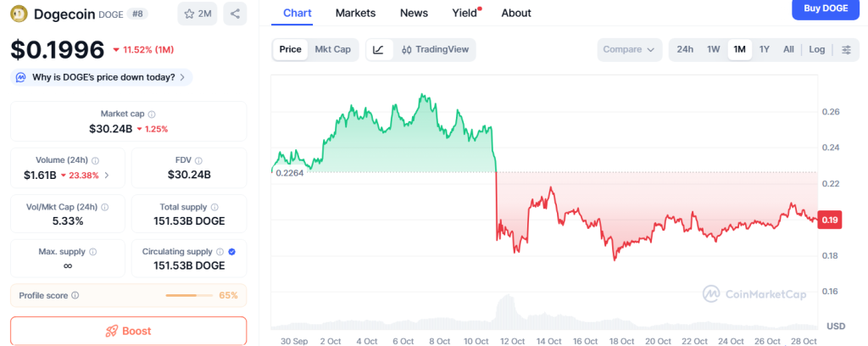The height and width of the screenshot is (346, 868).
Task: Click the info icon beside Max. supply
Action: click(92, 252)
